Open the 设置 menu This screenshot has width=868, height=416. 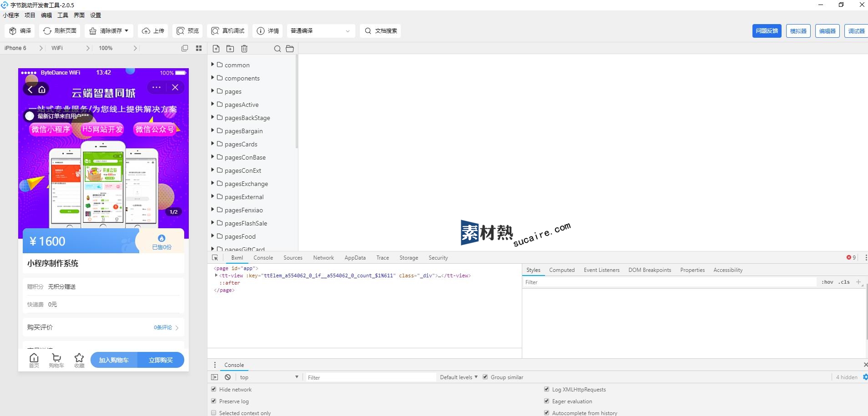96,15
